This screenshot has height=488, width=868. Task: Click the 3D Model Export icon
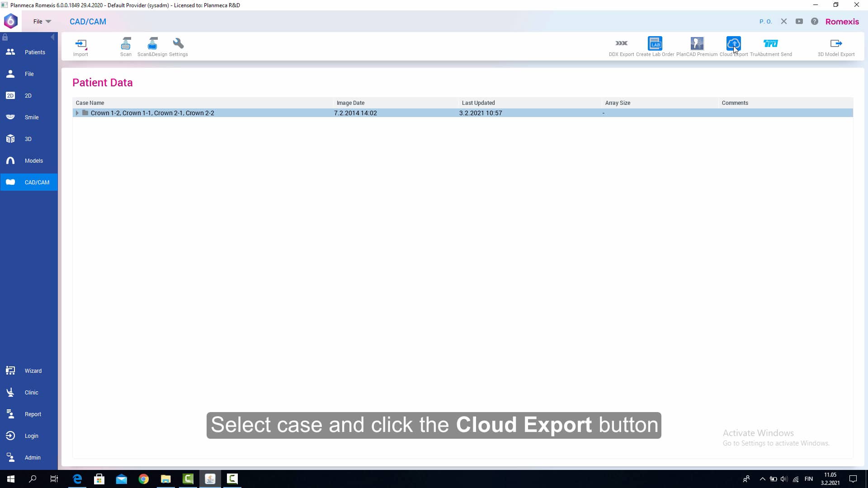(836, 44)
